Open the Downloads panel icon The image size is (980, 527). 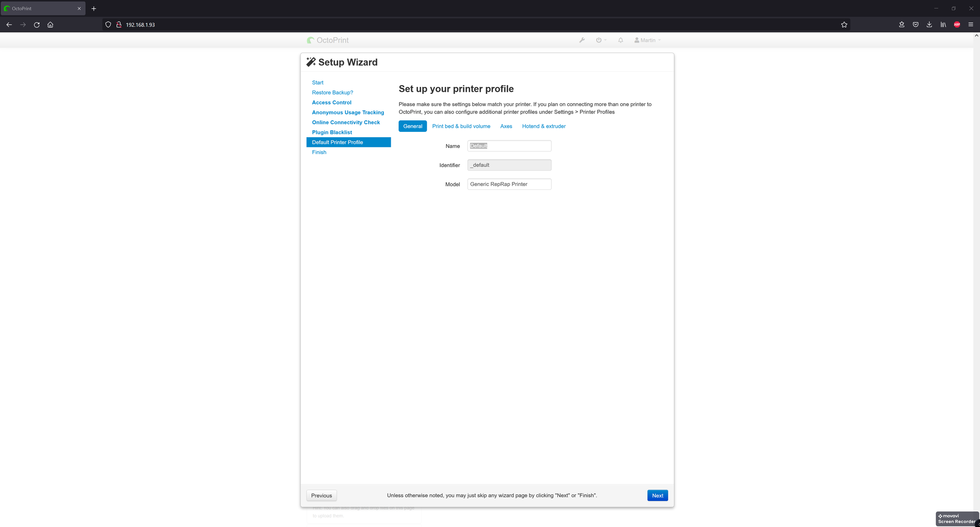(929, 24)
